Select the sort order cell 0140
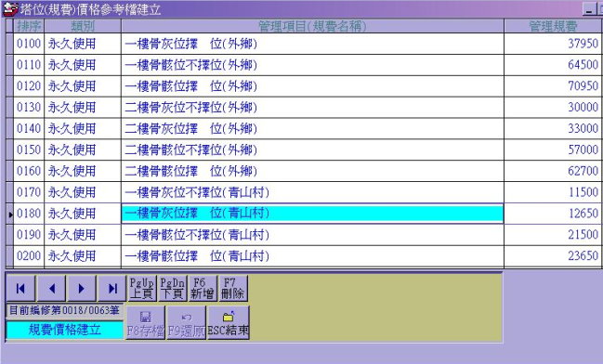Screen dimensions: 603x364 pyautogui.click(x=29, y=129)
